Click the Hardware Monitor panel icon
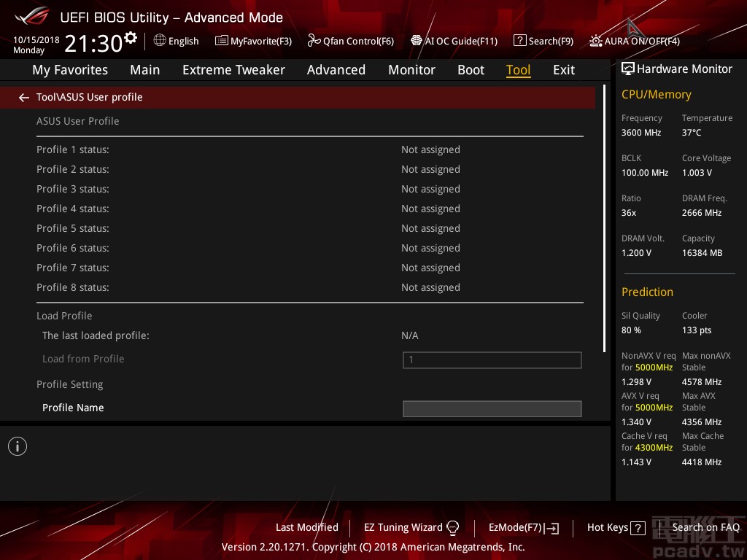The height and width of the screenshot is (560, 747). pos(628,69)
